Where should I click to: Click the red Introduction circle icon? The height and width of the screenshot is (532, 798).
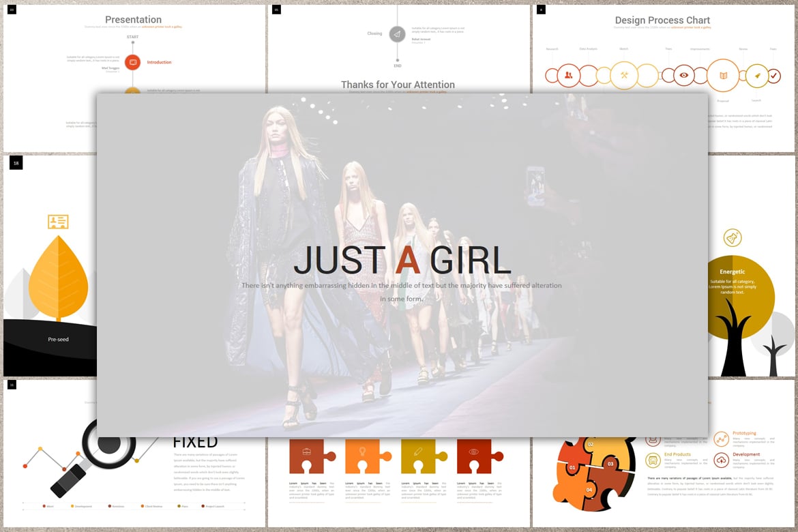click(133, 62)
